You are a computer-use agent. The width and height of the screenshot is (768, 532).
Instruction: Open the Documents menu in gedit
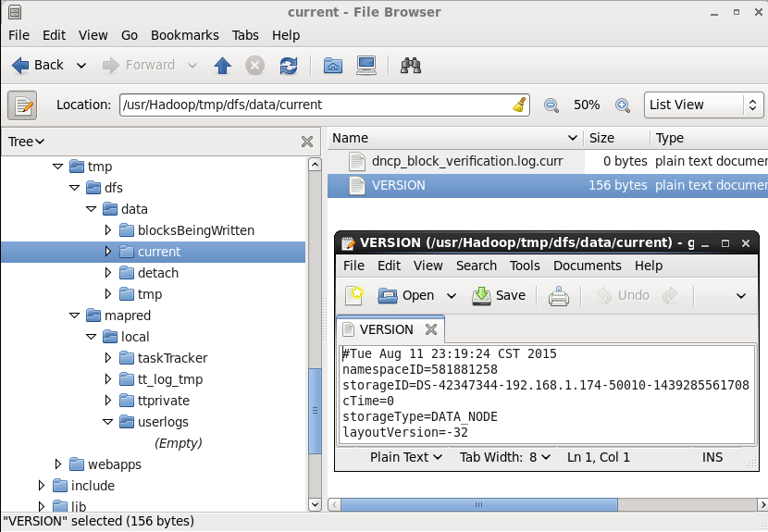[x=588, y=266]
